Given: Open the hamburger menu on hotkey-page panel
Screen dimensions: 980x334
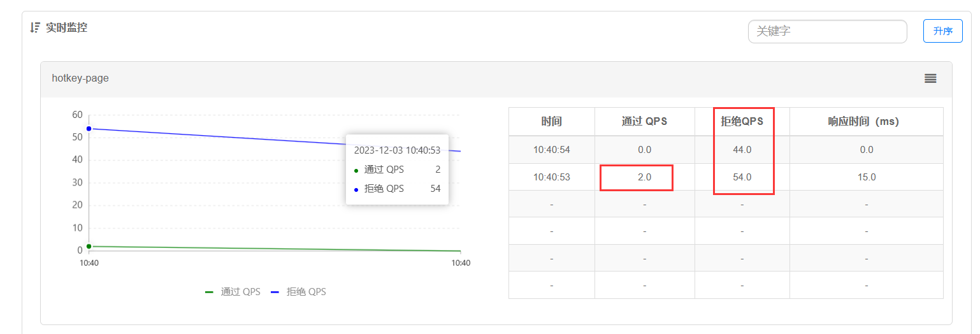Looking at the screenshot, I should [x=930, y=78].
